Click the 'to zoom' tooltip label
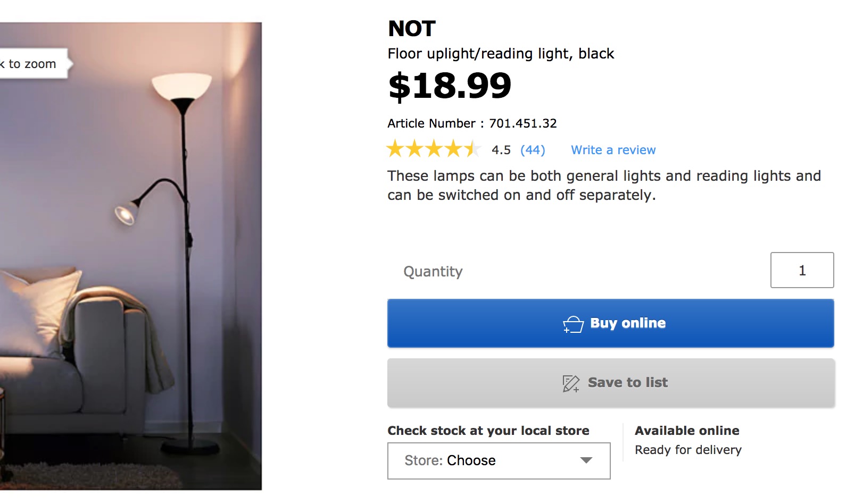This screenshot has height=504, width=863. pyautogui.click(x=32, y=64)
